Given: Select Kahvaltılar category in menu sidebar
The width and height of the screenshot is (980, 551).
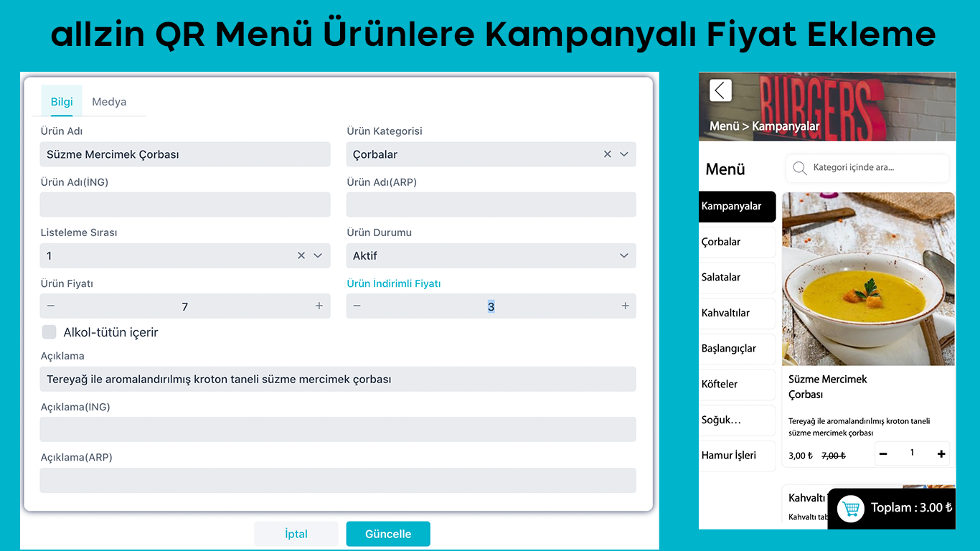Looking at the screenshot, I should coord(737,313).
